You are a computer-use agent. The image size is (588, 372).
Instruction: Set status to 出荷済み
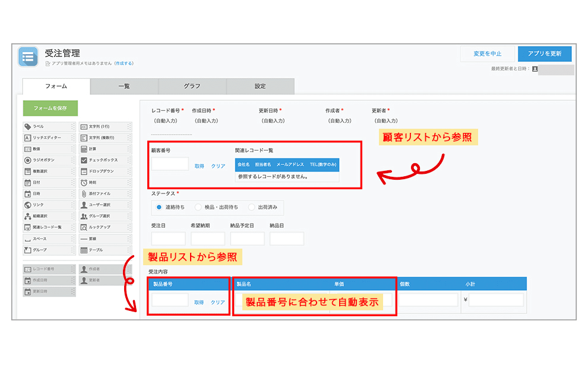[252, 207]
